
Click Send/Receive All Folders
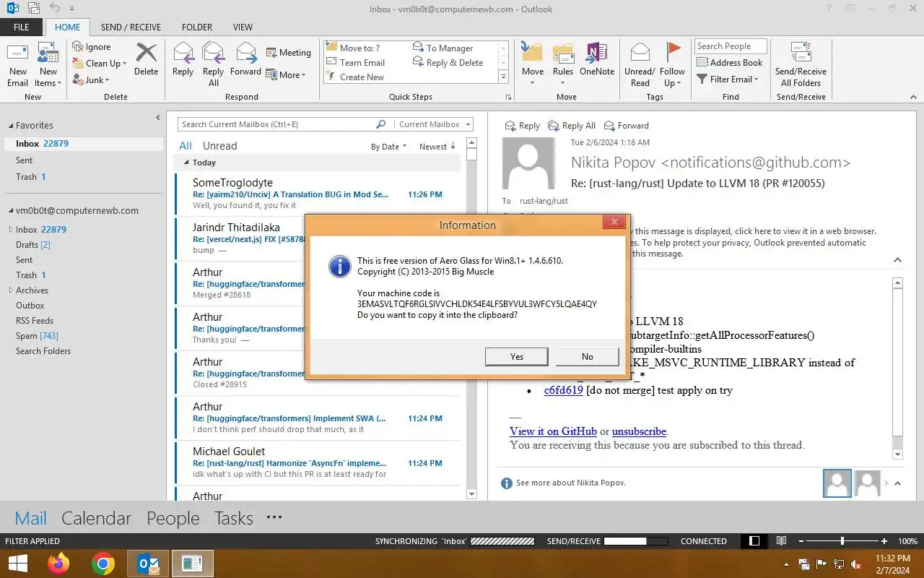pos(801,65)
